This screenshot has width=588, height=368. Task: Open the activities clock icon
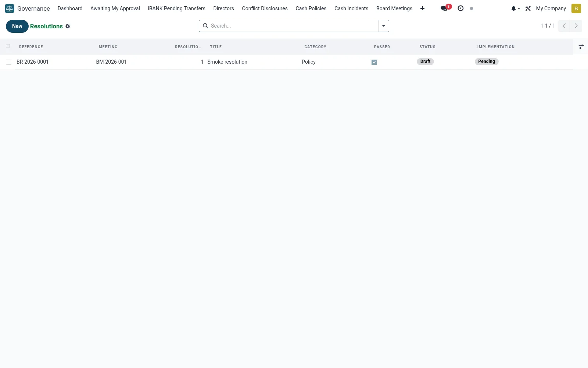pos(460,8)
